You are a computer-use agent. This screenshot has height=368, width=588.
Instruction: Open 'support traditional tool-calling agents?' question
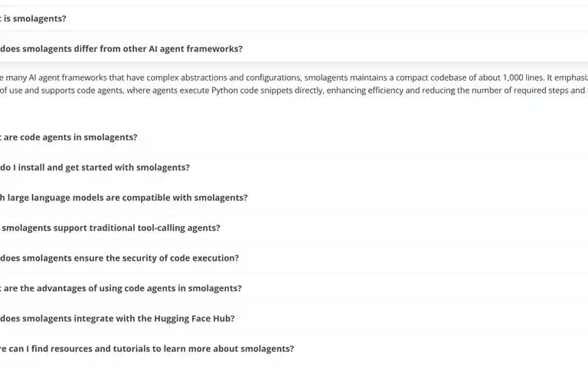click(294, 228)
